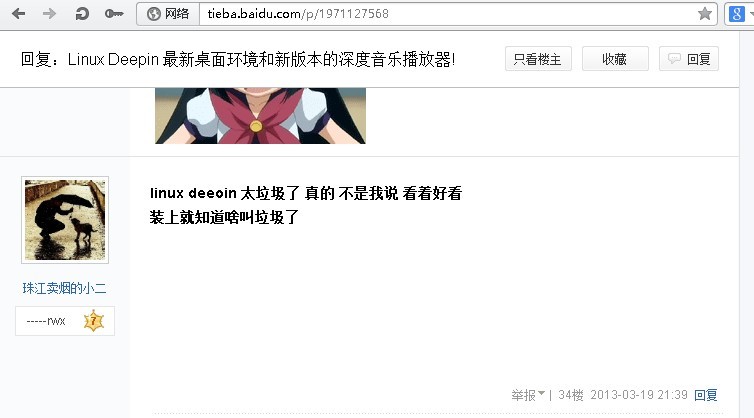The image size is (754, 418).
Task: Click the anime girl image in the post
Action: click(x=260, y=116)
